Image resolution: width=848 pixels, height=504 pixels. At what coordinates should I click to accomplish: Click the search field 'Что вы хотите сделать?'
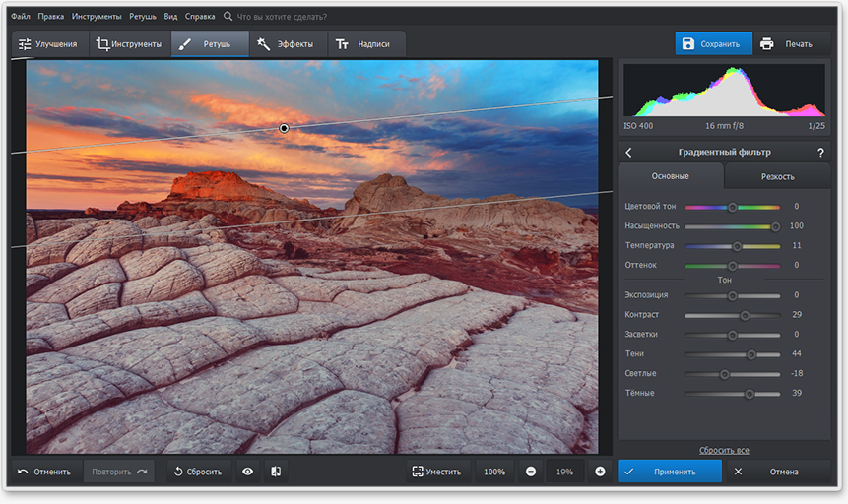point(282,17)
